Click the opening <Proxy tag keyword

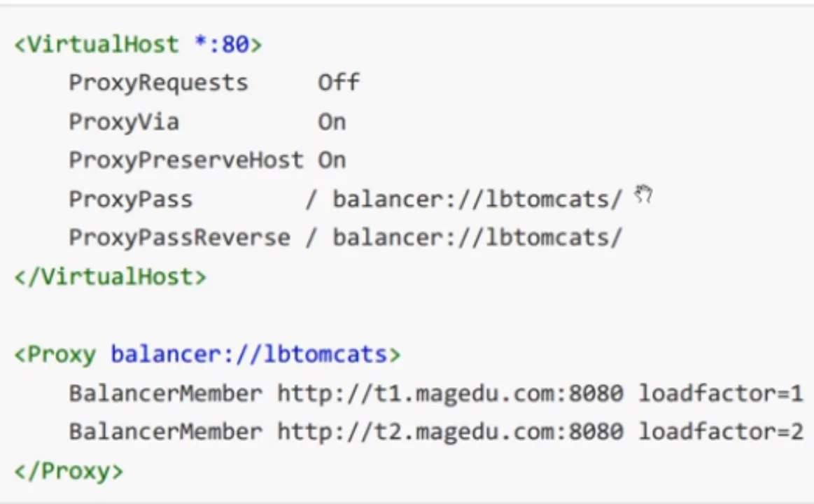[55, 355]
